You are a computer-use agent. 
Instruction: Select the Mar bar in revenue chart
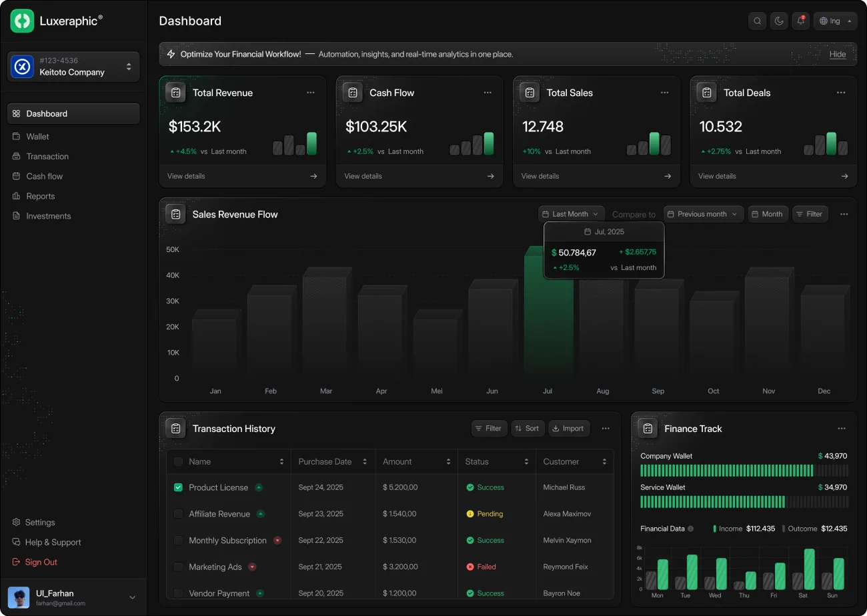pyautogui.click(x=327, y=324)
